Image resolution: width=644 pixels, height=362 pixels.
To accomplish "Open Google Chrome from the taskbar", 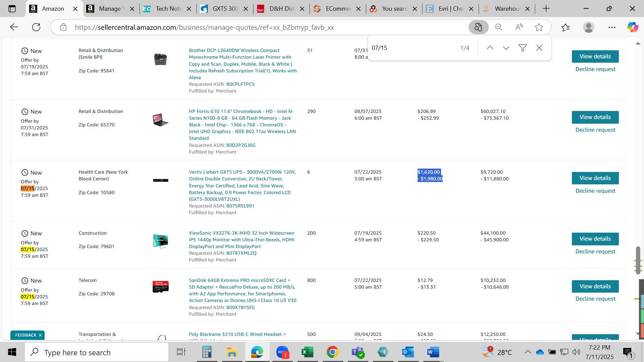I will [332, 352].
